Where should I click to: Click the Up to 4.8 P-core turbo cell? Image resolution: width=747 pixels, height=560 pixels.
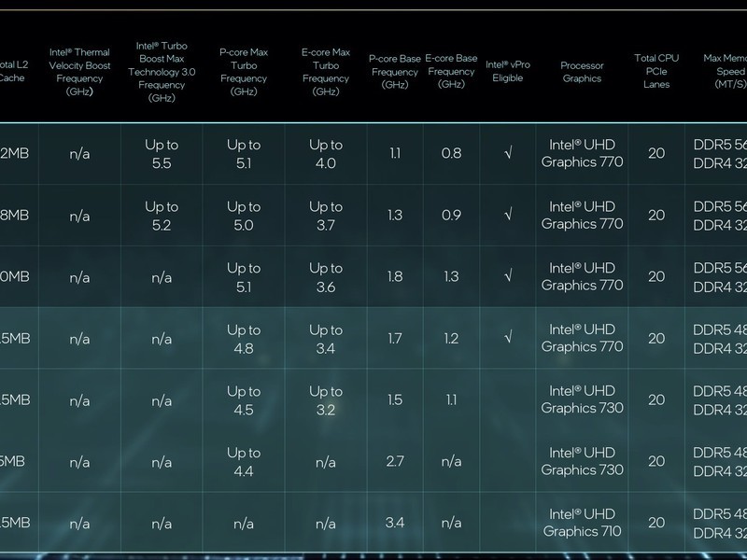244,339
